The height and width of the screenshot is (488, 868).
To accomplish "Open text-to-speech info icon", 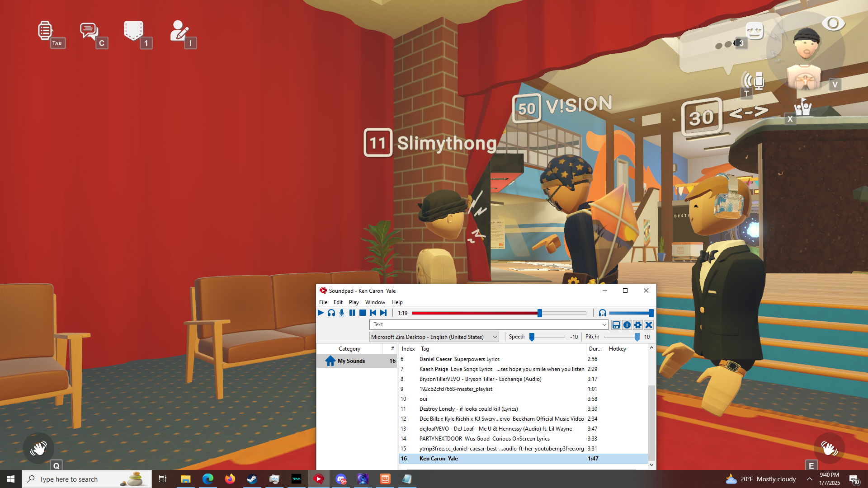I will tap(627, 325).
